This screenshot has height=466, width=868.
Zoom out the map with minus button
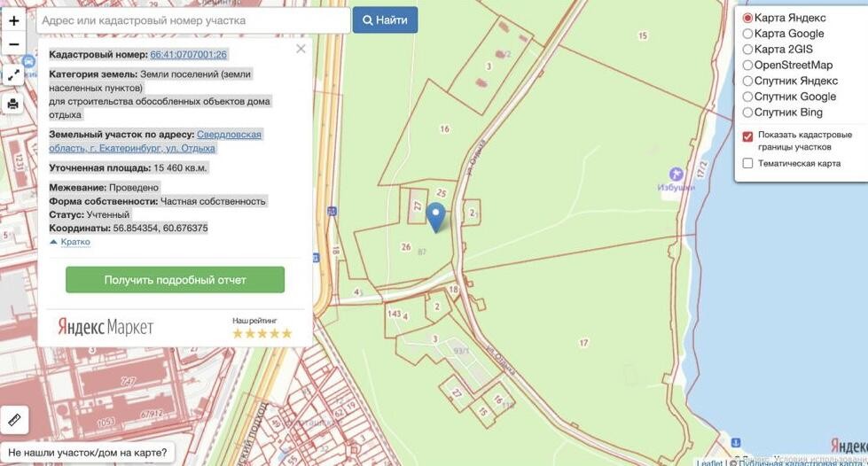[14, 43]
